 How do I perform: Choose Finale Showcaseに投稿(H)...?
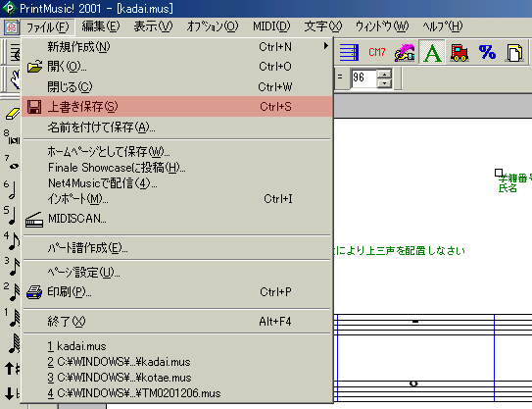(x=176, y=168)
